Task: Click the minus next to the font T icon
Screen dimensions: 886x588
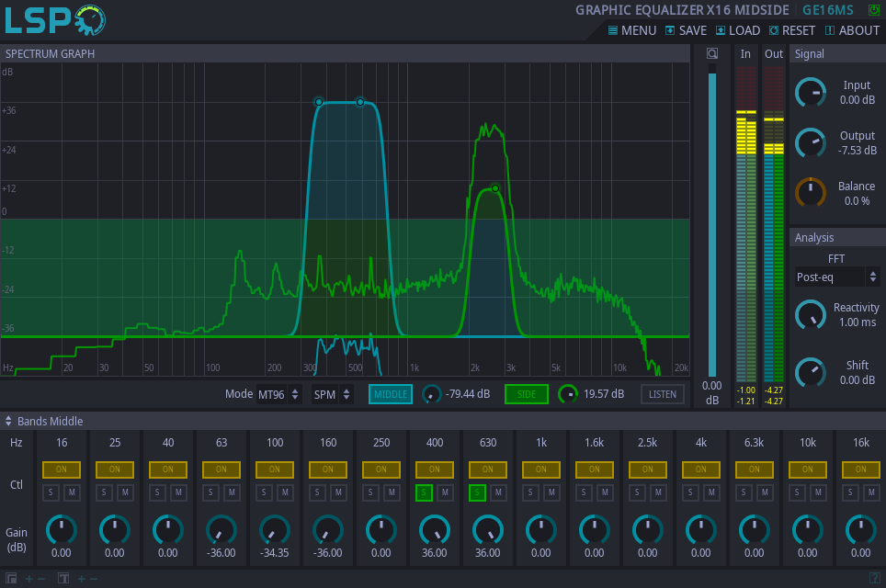Action: coord(94,579)
